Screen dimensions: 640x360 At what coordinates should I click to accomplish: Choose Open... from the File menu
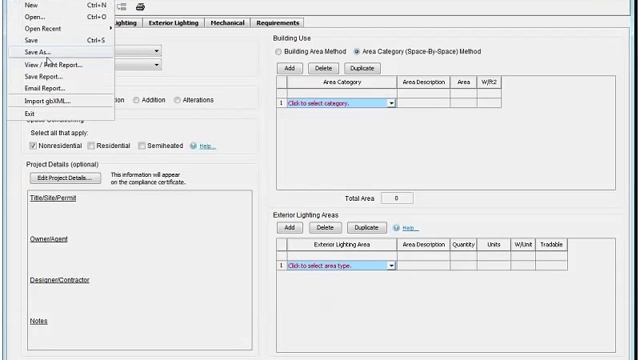[60, 17]
